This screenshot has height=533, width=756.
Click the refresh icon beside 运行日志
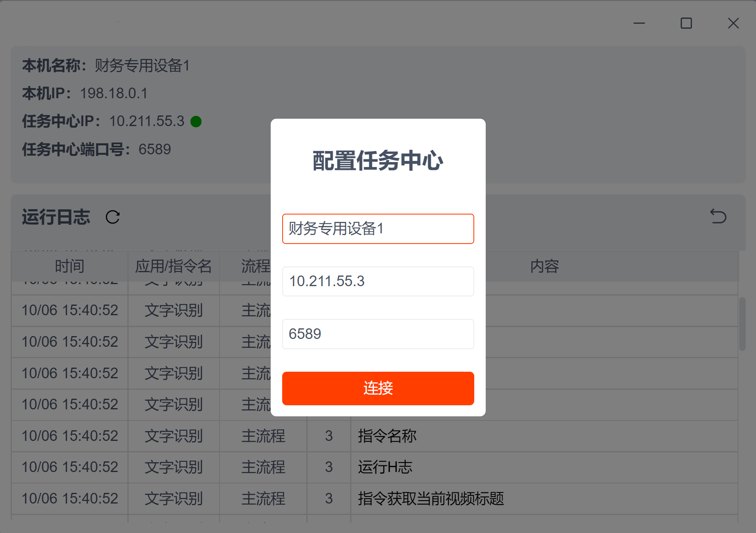[x=113, y=217]
